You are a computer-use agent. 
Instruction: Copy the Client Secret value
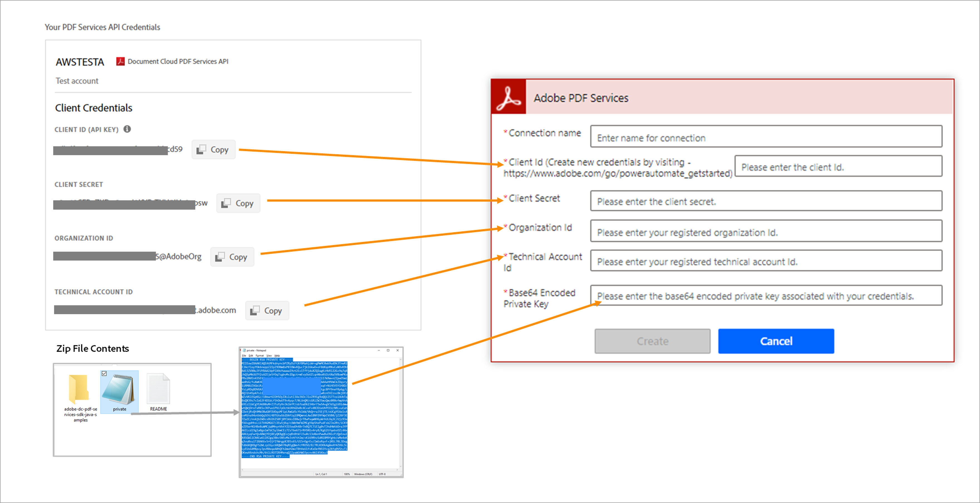click(238, 203)
